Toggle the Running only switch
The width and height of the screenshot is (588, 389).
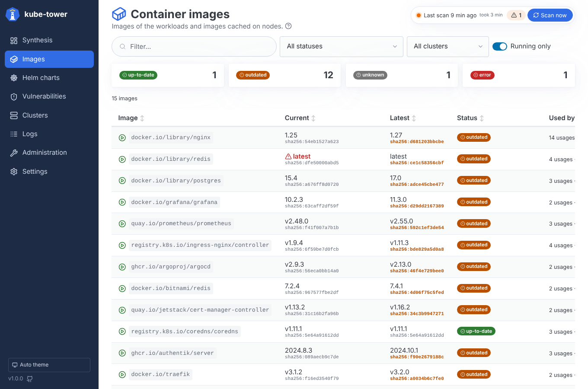coord(500,46)
